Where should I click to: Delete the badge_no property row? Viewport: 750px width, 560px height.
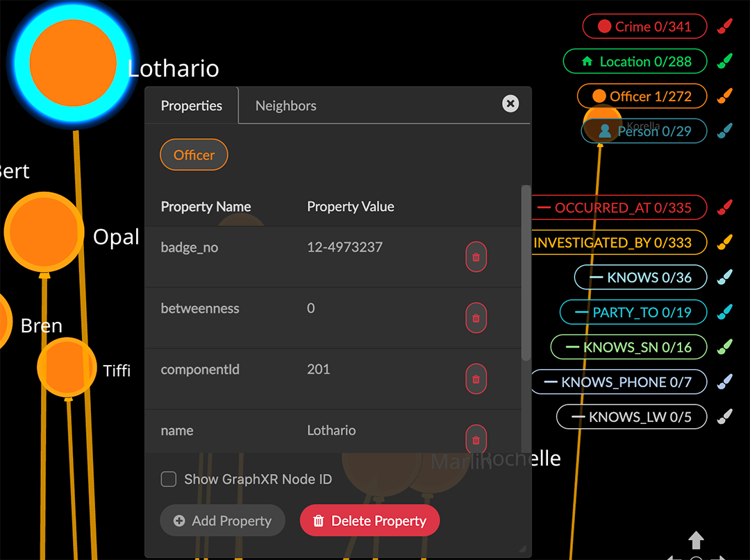[x=476, y=257]
